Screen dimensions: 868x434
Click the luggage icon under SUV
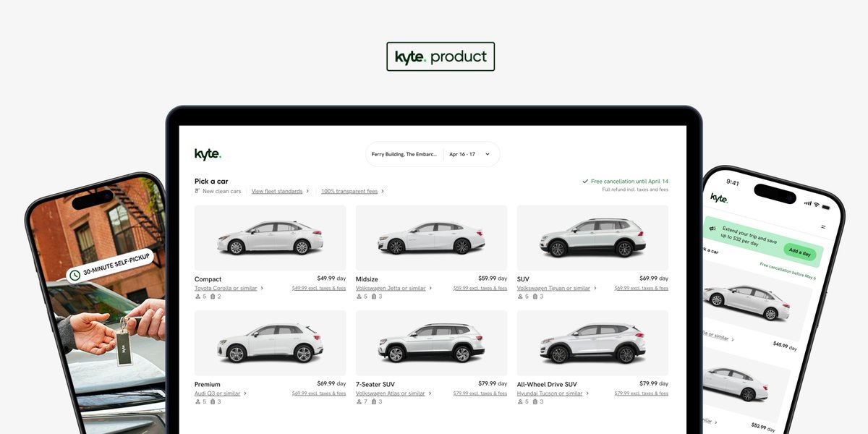[535, 297]
